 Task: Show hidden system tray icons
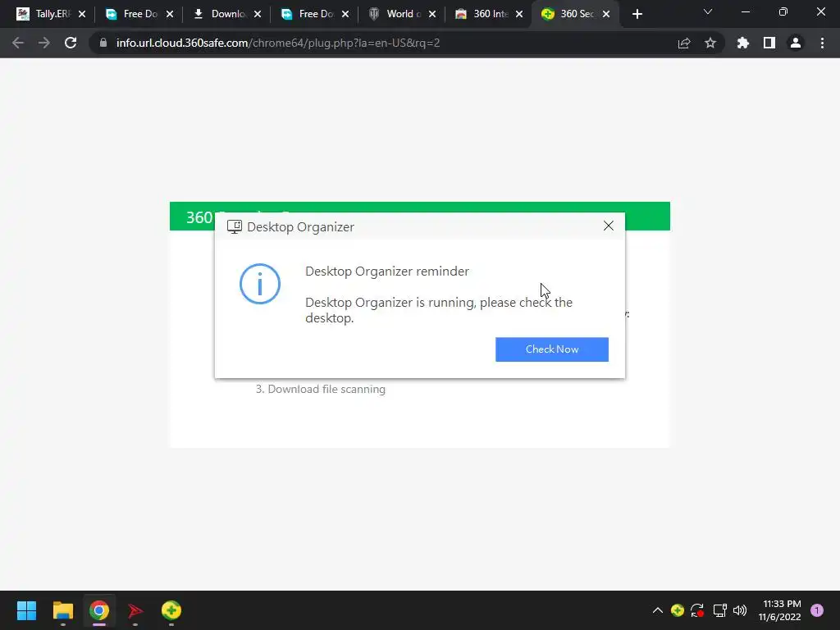(x=658, y=610)
